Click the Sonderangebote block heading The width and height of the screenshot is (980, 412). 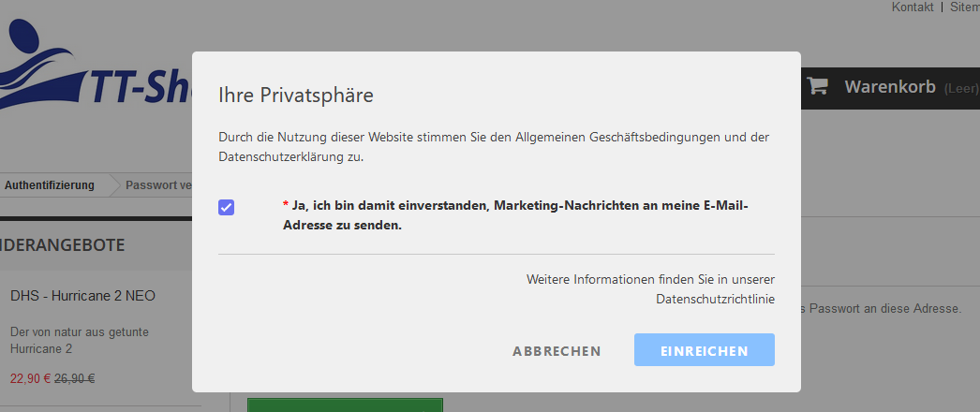[x=63, y=244]
